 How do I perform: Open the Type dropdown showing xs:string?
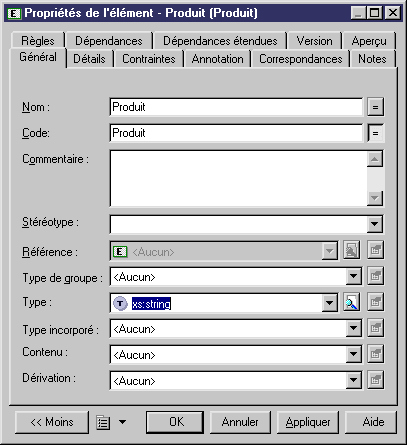coord(329,303)
